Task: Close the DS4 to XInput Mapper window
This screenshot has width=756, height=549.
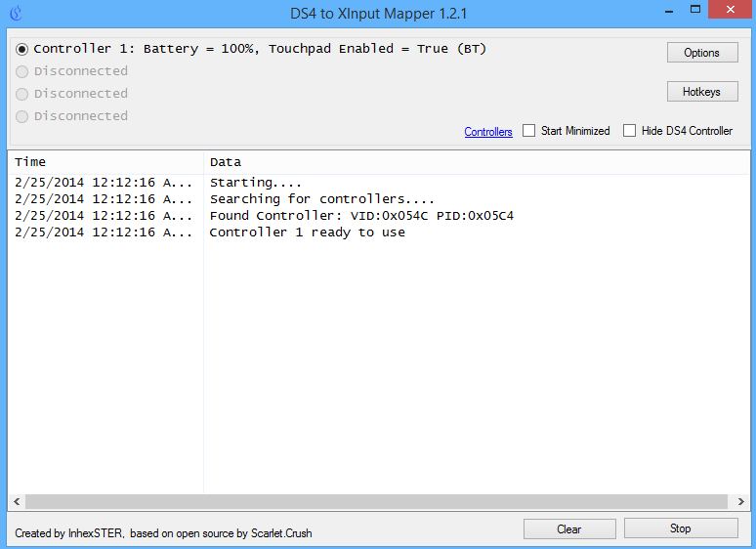Action: click(x=731, y=10)
